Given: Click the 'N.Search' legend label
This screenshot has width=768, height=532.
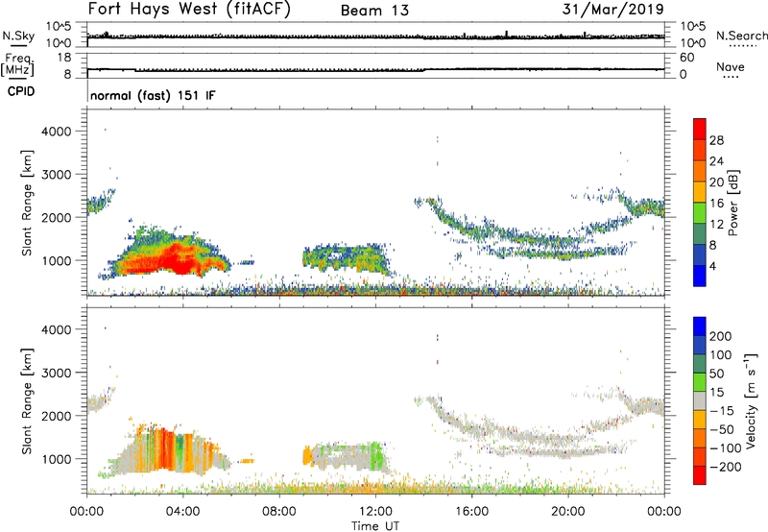Looking at the screenshot, I should pos(741,36).
